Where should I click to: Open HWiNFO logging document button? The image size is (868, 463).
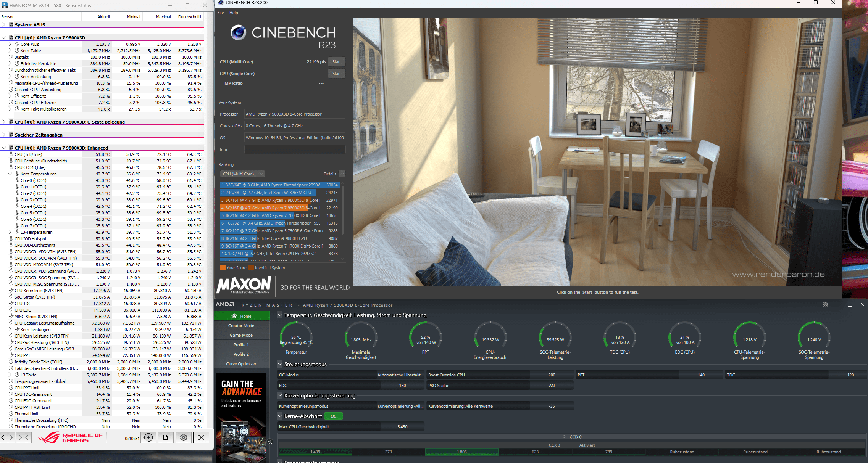166,437
